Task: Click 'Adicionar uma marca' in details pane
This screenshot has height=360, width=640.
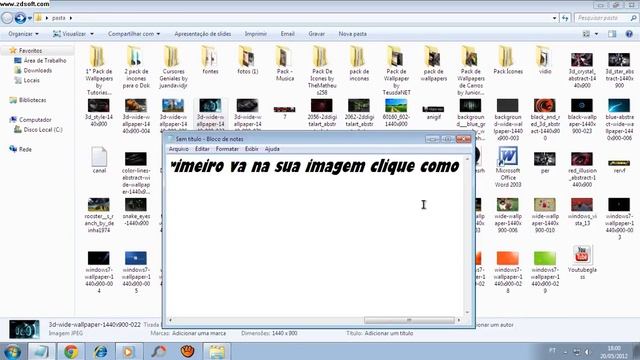Action: point(199,333)
